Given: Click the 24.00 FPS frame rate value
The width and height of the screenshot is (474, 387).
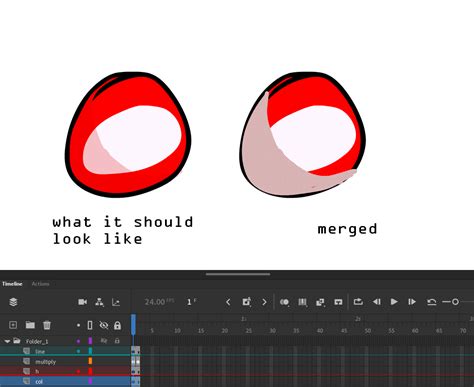Looking at the screenshot, I should (159, 302).
